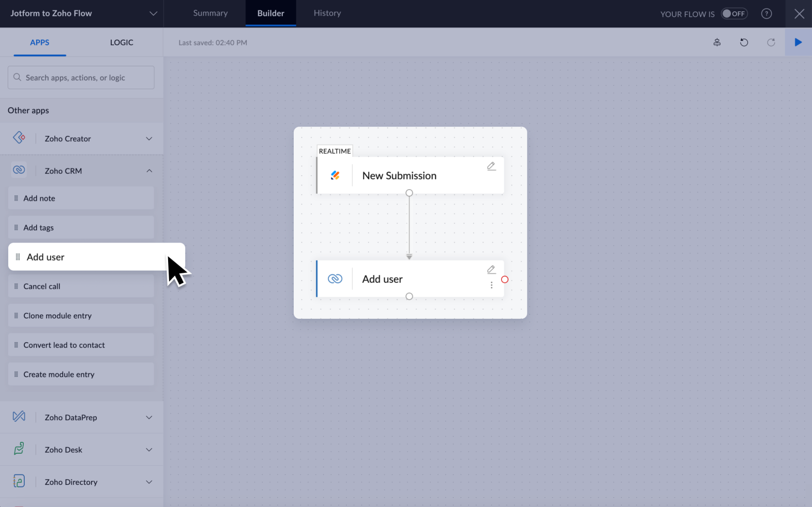Click the search apps input field

point(81,78)
